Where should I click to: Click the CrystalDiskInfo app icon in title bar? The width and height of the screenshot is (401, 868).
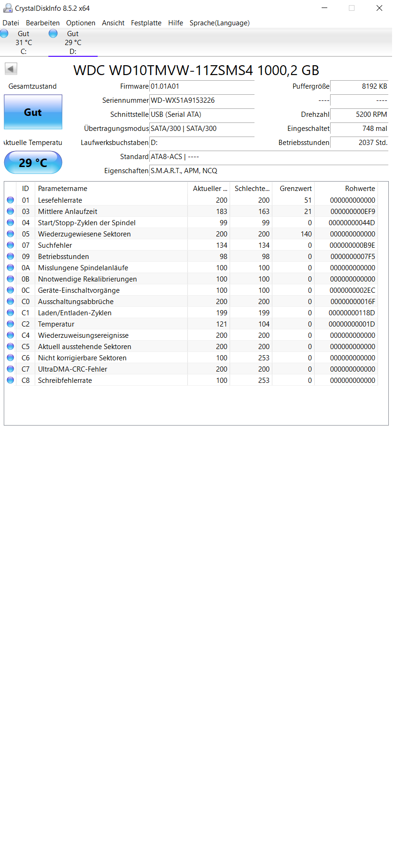8,8
